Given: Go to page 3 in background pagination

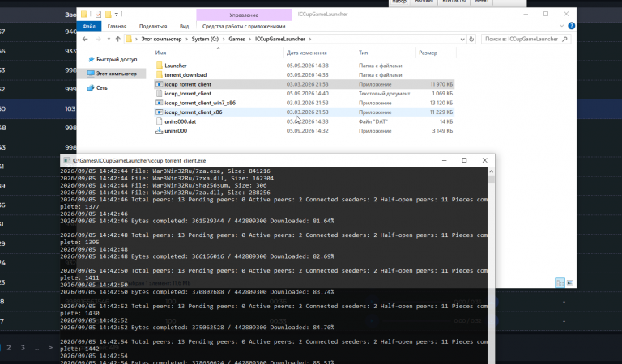Looking at the screenshot, I should pos(23,347).
